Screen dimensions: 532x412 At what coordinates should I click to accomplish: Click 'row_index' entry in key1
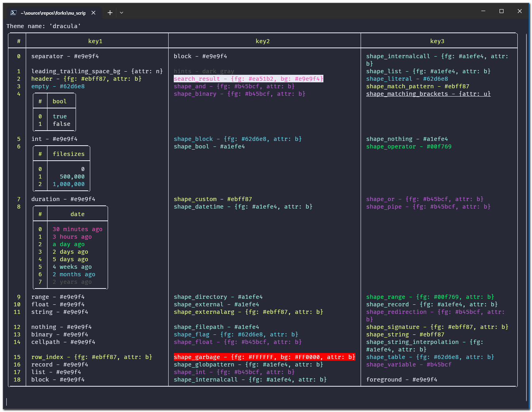click(x=92, y=357)
